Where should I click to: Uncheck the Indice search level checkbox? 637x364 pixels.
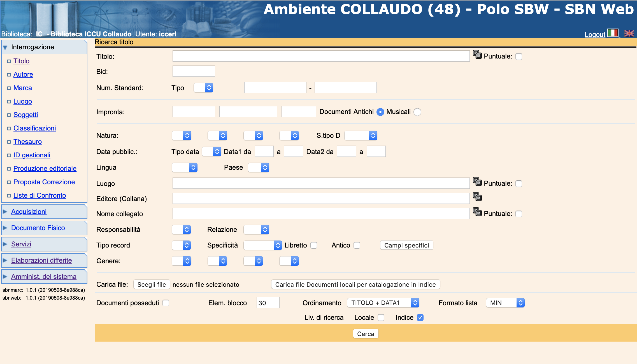click(420, 318)
